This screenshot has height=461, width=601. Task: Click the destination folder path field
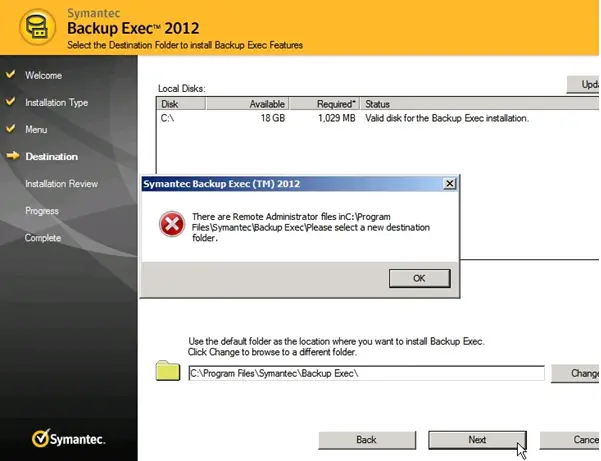coord(366,373)
